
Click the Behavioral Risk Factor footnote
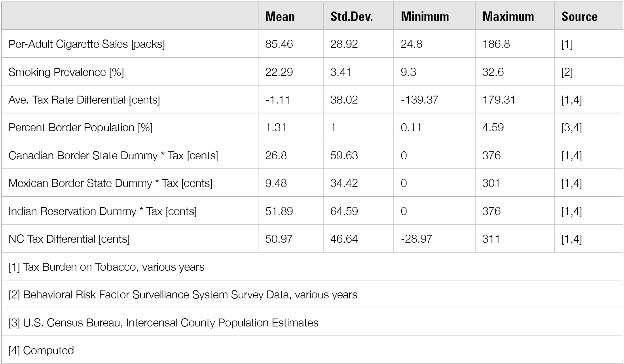click(183, 294)
